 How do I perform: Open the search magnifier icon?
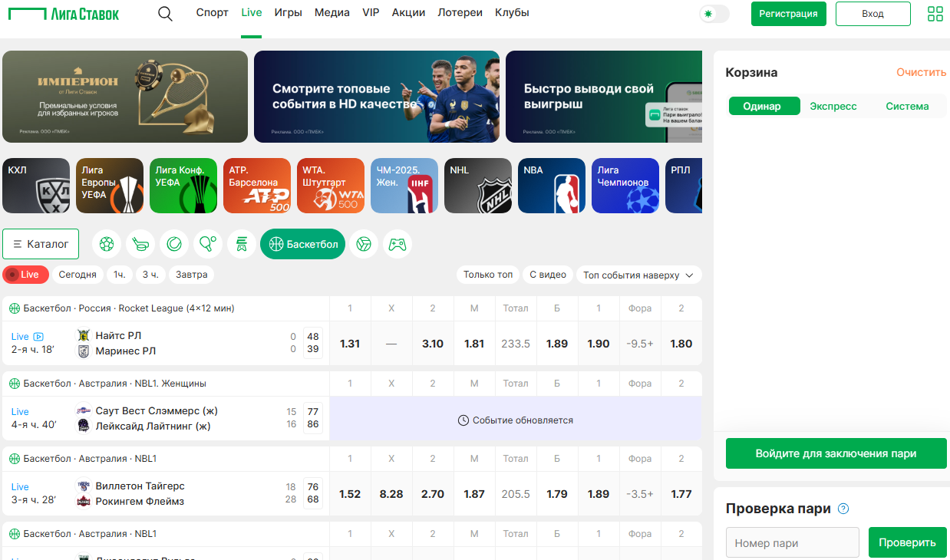tap(165, 14)
